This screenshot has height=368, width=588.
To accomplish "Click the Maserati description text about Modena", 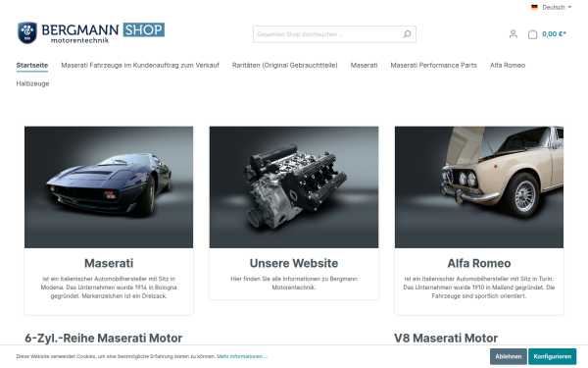I will coord(109,288).
